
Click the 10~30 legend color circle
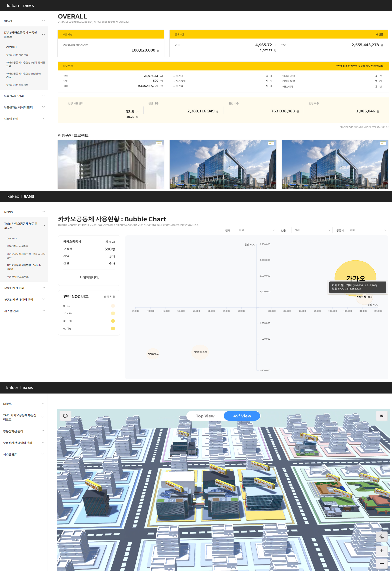coord(113,313)
